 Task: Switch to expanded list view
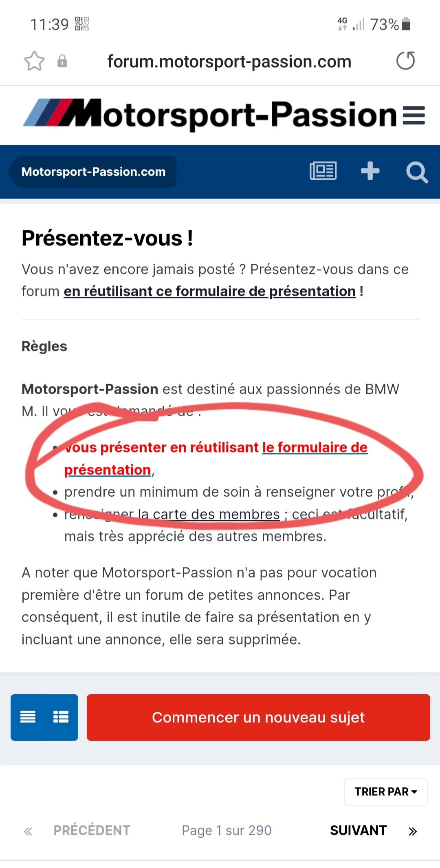61,716
